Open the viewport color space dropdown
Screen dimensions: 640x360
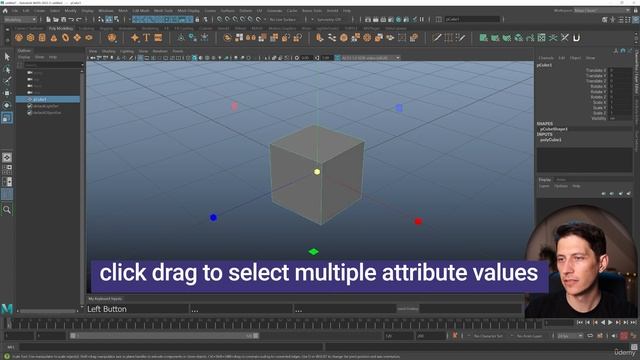[371, 58]
